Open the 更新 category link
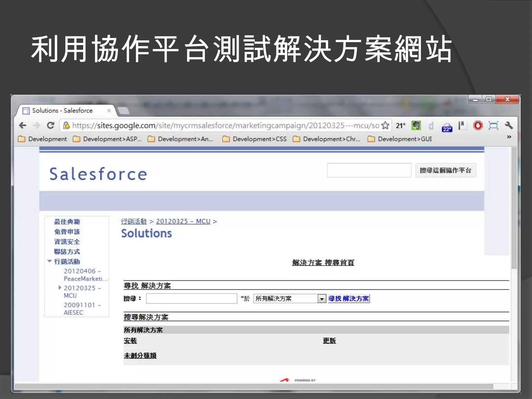Image resolution: width=532 pixels, height=399 pixels. point(329,341)
